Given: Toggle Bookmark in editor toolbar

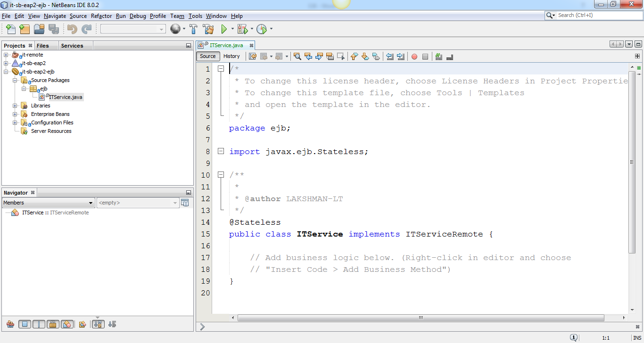Looking at the screenshot, I should [376, 57].
